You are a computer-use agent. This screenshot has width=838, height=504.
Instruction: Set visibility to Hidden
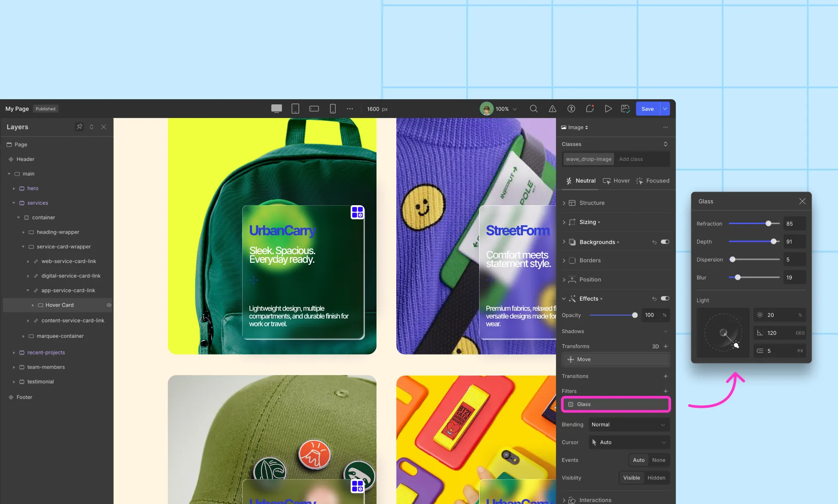pos(656,478)
